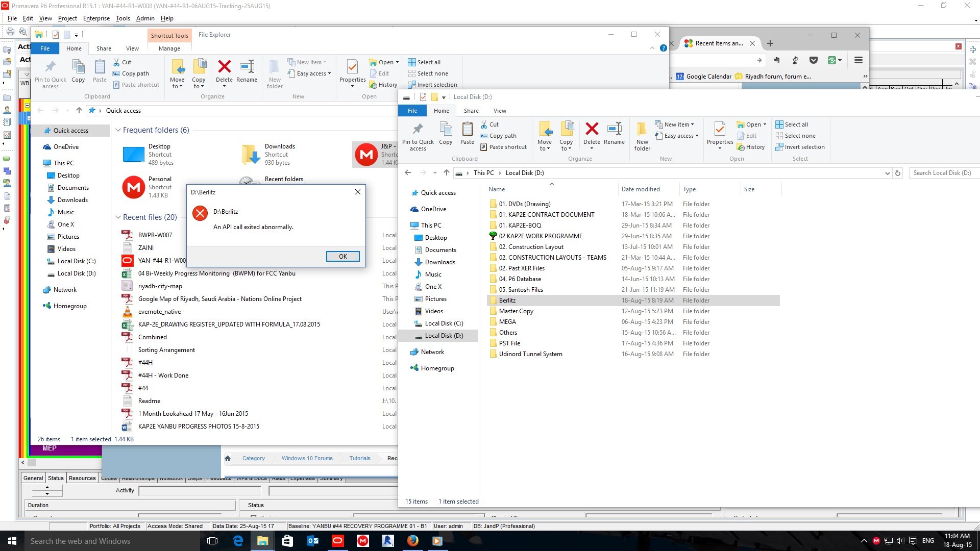Image resolution: width=980 pixels, height=551 pixels.
Task: Click Copy path in Local Disk (D:) ribbon
Action: click(x=498, y=136)
